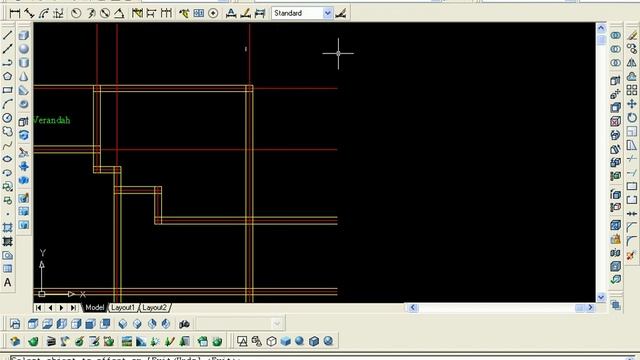Select the Realistic sphere visual style icon

tap(299, 341)
